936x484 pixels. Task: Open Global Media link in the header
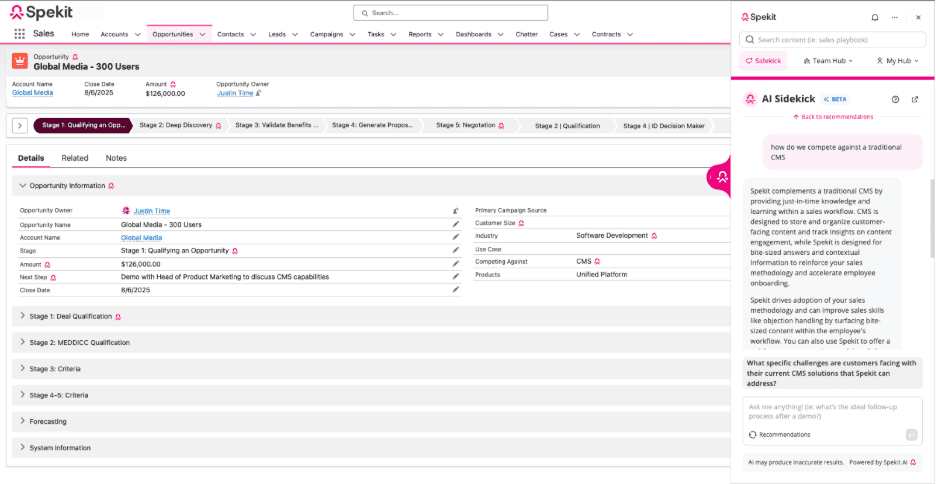(x=32, y=93)
